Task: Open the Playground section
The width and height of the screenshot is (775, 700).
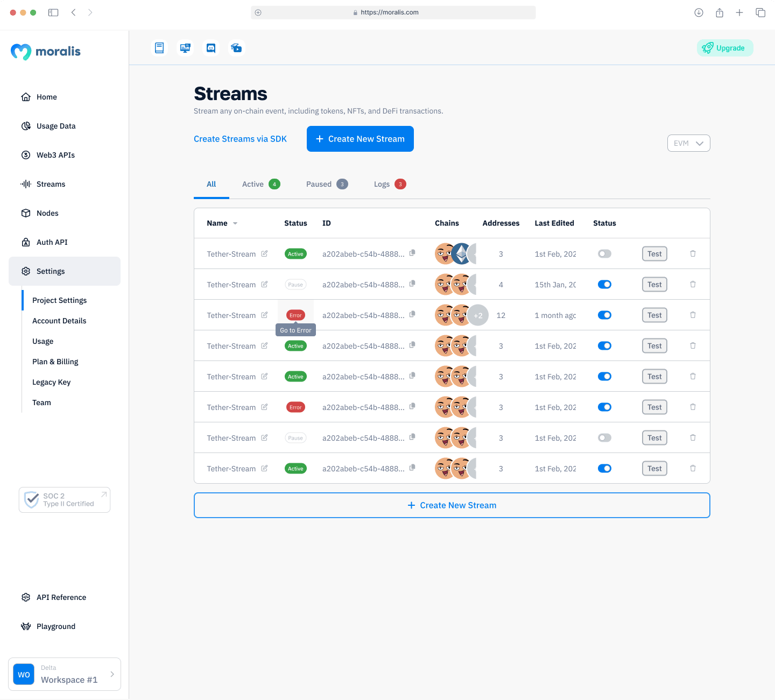Action: [55, 626]
